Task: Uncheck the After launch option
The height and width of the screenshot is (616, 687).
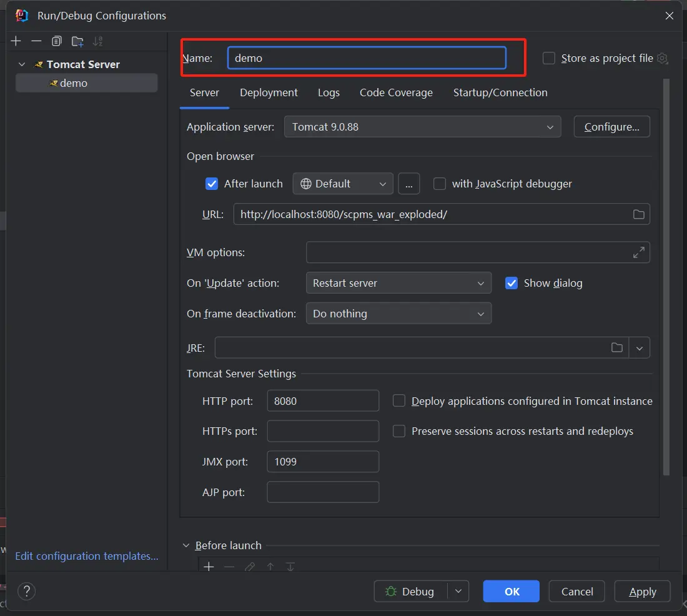Action: click(x=212, y=184)
